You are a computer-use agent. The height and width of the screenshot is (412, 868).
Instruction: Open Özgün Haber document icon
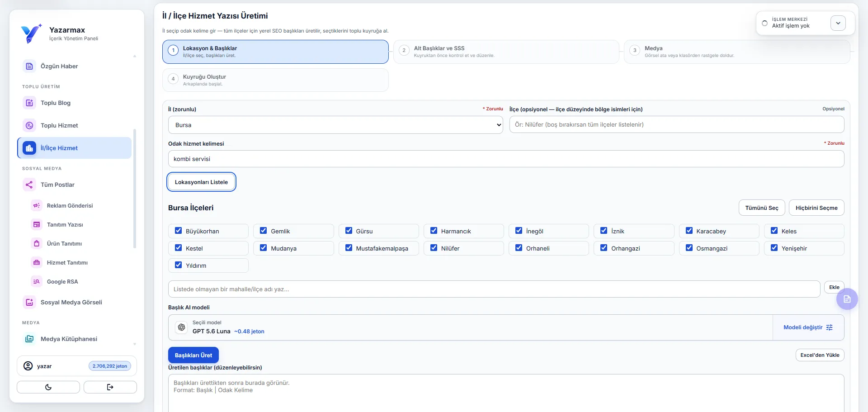click(29, 66)
